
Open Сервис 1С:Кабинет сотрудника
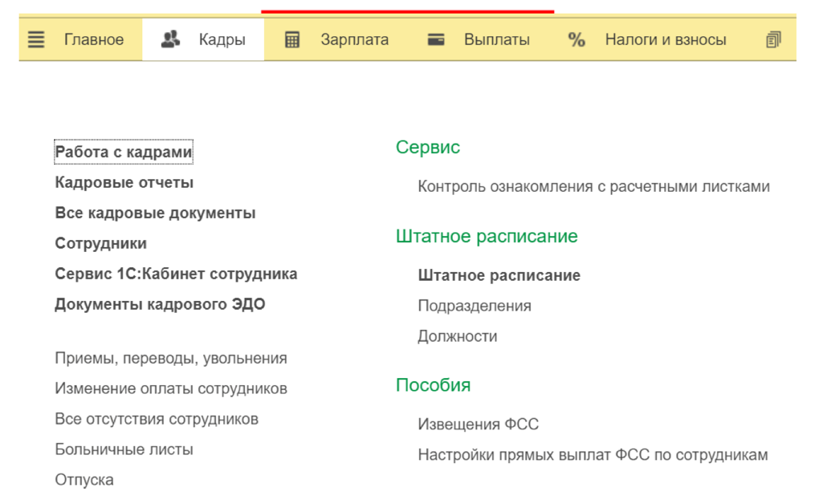coord(176,274)
